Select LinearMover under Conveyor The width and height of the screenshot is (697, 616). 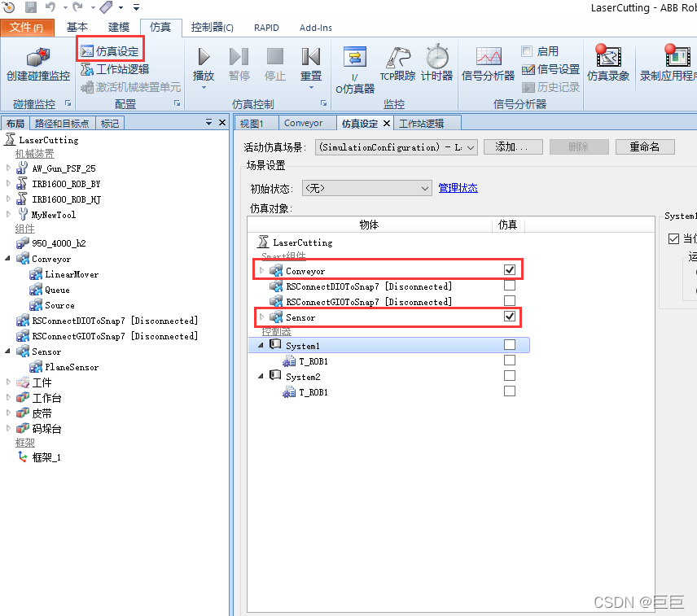71,274
